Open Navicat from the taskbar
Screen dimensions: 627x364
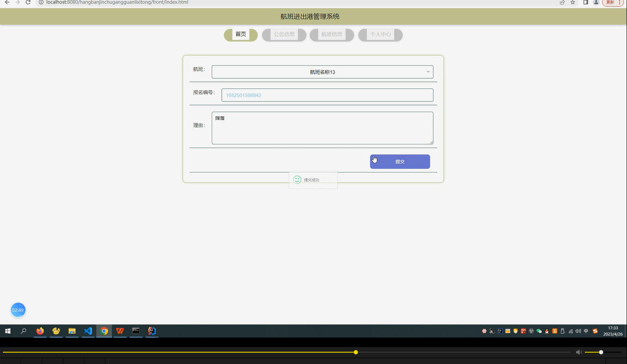pyautogui.click(x=56, y=331)
